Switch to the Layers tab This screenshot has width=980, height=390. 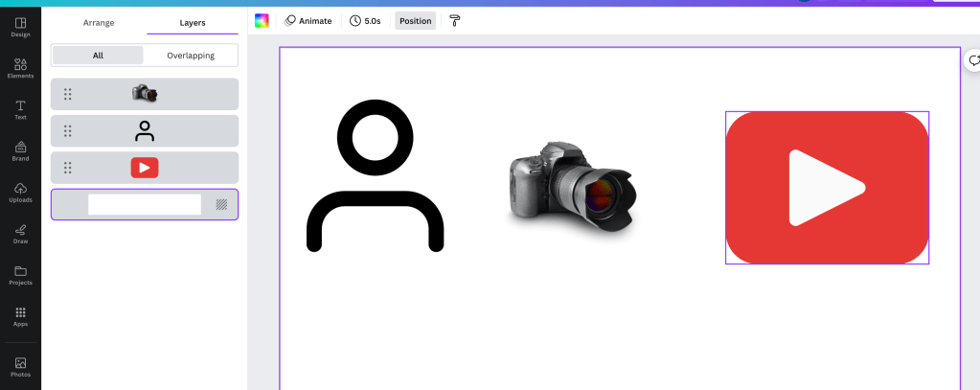tap(193, 22)
